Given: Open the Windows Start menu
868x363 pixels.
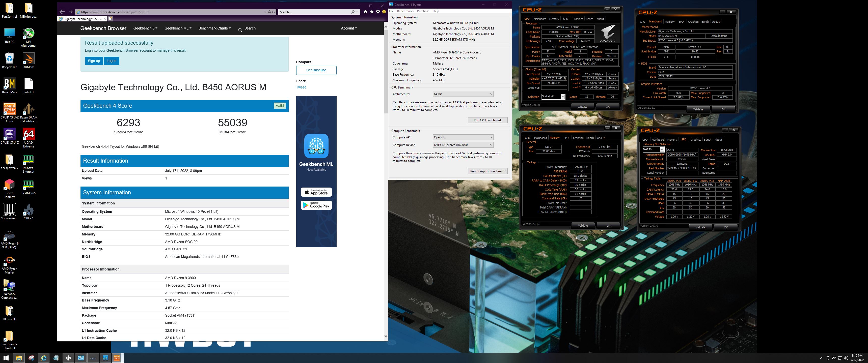Looking at the screenshot, I should (6, 358).
